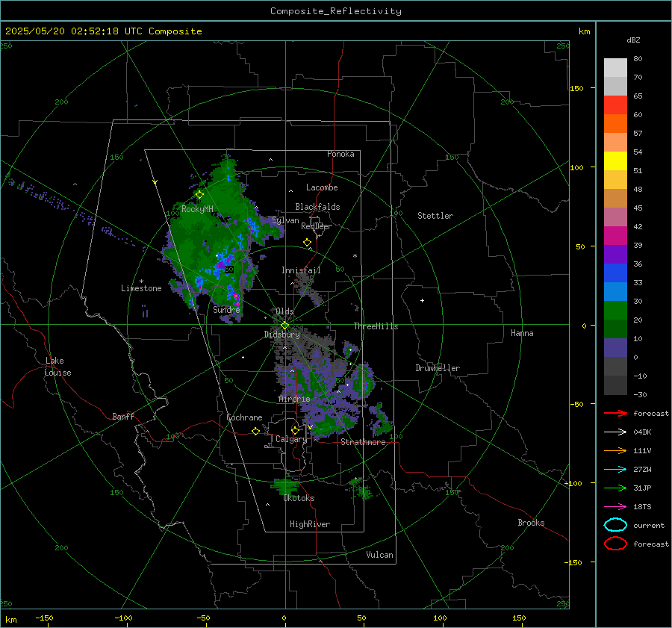Image resolution: width=672 pixels, height=628 pixels.
Task: Click the top light-gray 70-80 dBZ swatch
Action: [615, 68]
